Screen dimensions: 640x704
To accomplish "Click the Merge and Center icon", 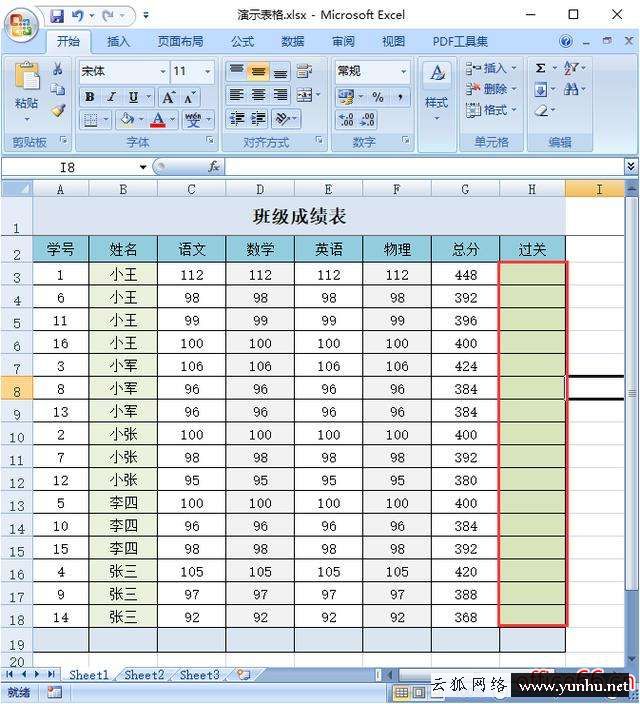I will pyautogui.click(x=304, y=95).
